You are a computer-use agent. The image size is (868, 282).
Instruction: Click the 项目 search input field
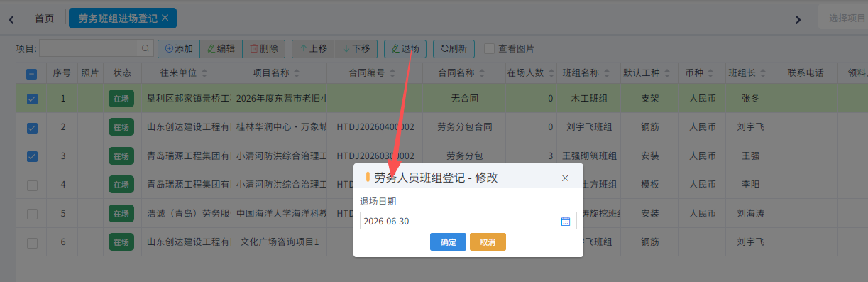[x=89, y=48]
